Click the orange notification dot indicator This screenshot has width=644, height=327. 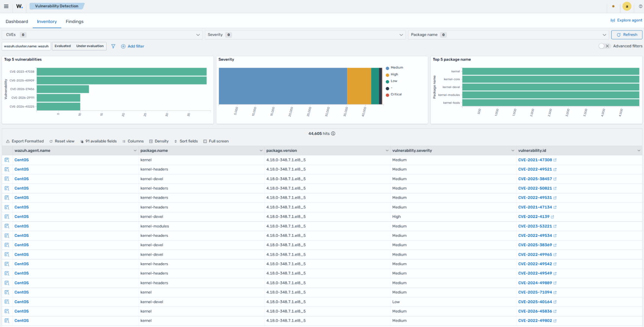point(613,6)
